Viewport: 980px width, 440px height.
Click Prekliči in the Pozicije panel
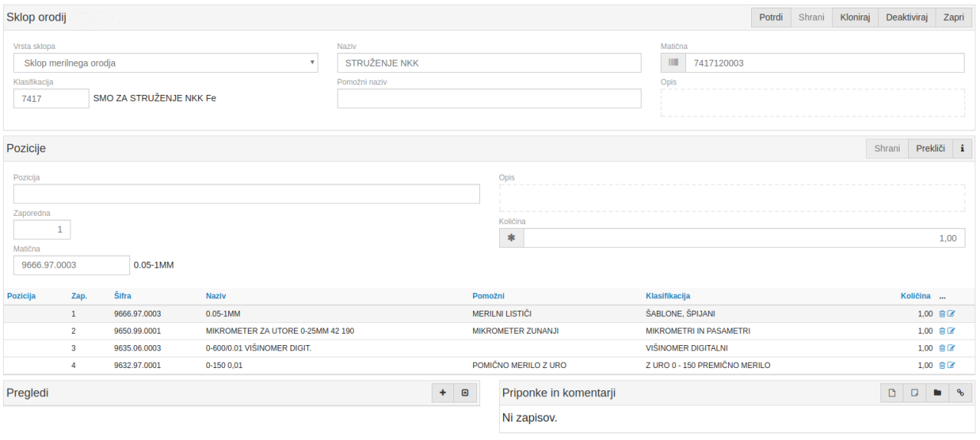click(930, 148)
